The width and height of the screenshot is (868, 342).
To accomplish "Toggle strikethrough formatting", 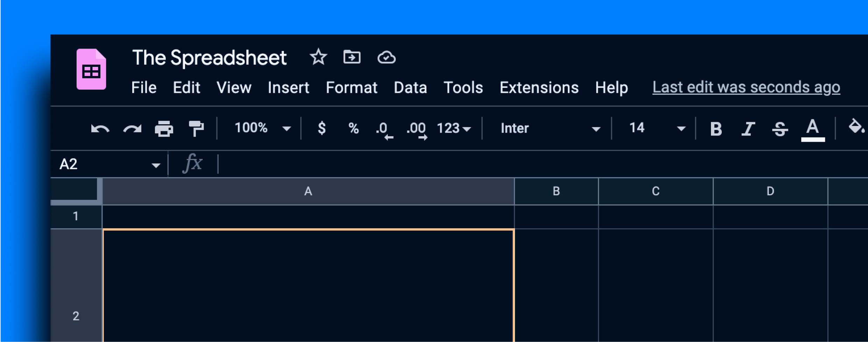I will coord(780,129).
